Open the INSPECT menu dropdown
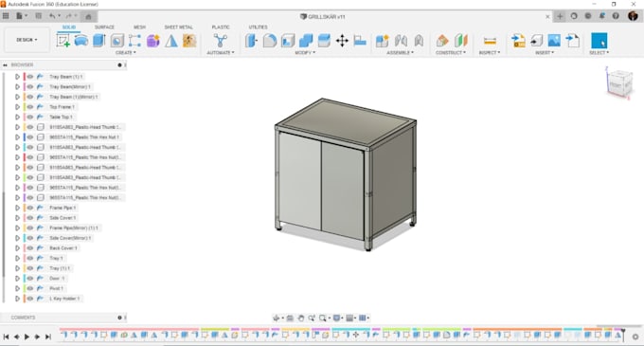The image size is (644, 346). pyautogui.click(x=490, y=52)
